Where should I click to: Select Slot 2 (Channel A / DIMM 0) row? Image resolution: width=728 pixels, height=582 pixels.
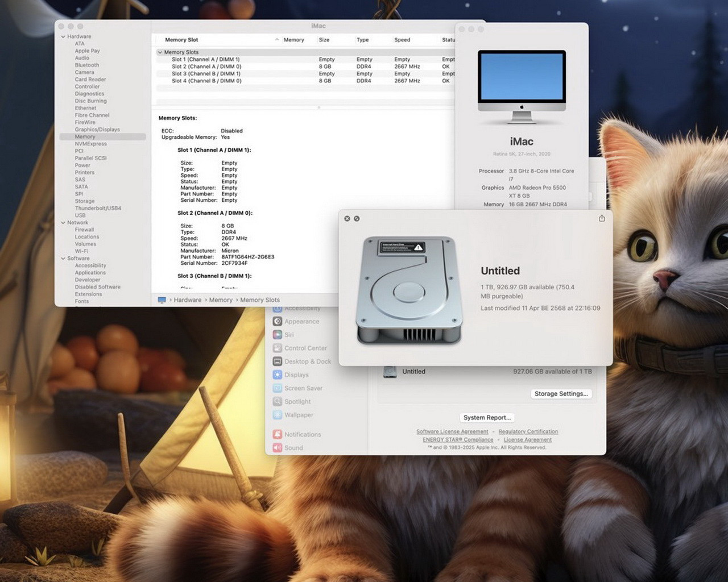tap(305, 66)
